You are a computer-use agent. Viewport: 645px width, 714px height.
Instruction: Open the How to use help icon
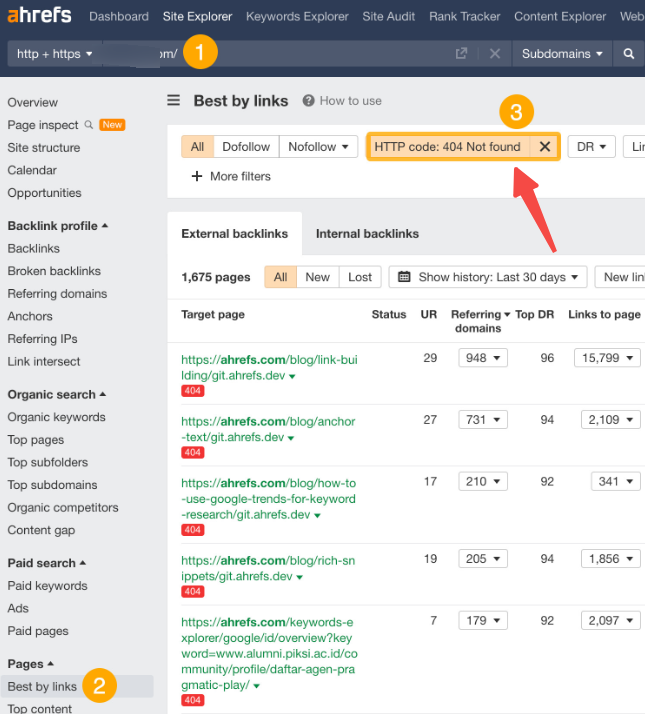click(x=309, y=101)
